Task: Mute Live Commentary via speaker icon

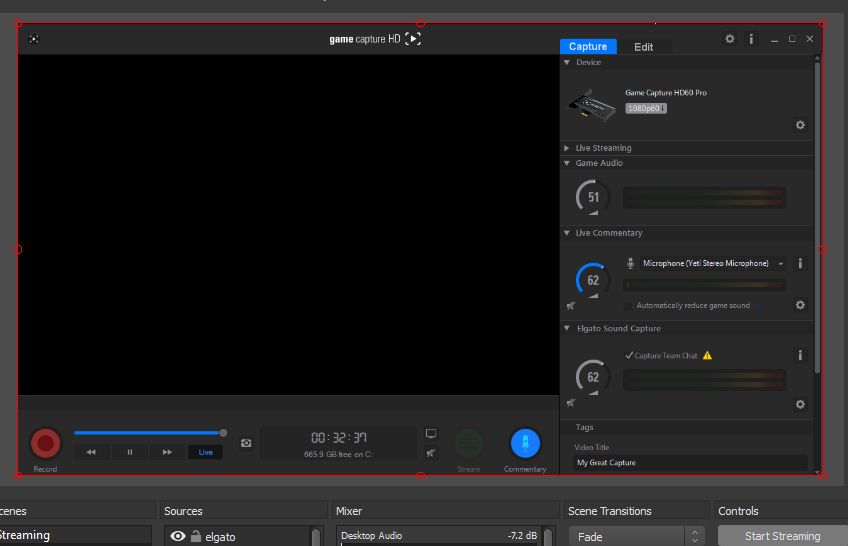Action: click(571, 306)
